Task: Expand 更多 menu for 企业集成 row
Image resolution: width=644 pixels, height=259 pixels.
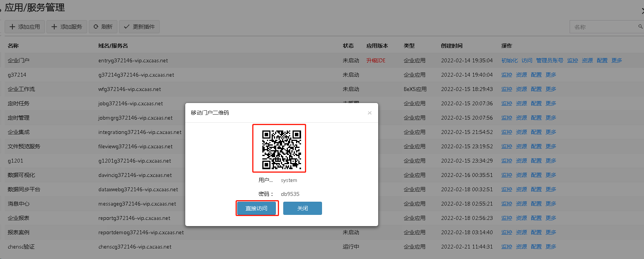Action: point(551,132)
